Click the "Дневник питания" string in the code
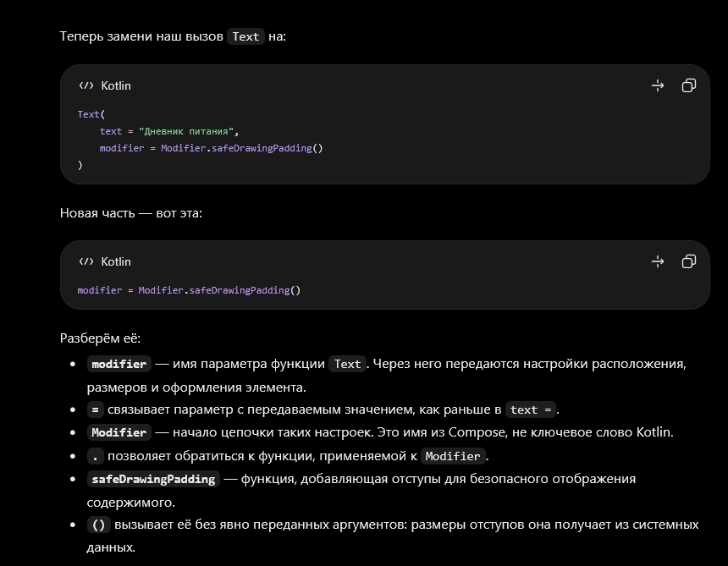The height and width of the screenshot is (566, 728). click(x=185, y=131)
